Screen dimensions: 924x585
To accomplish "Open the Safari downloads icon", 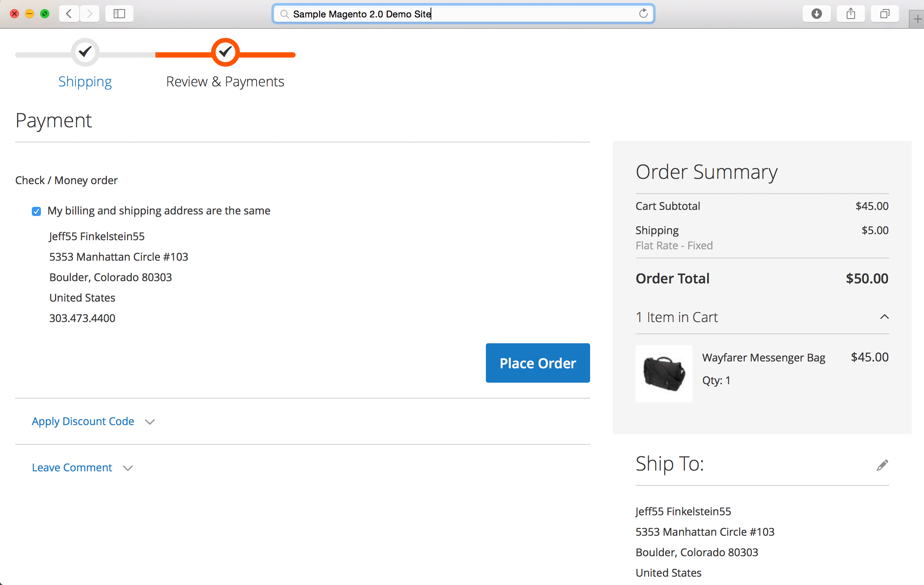I will point(817,14).
